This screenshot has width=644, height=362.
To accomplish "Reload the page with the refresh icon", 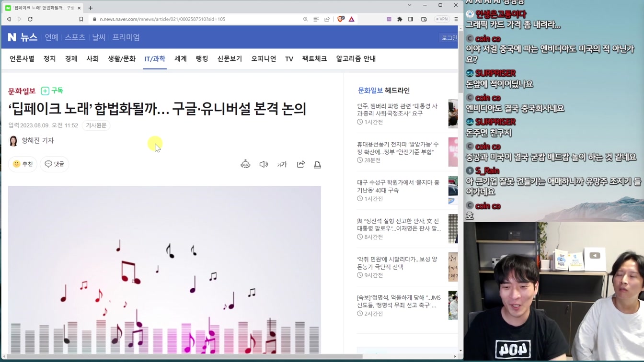I will pos(30,19).
